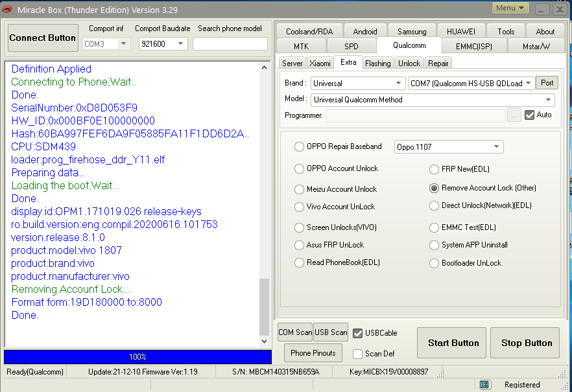The width and height of the screenshot is (572, 392).
Task: Click the Port button
Action: point(547,83)
